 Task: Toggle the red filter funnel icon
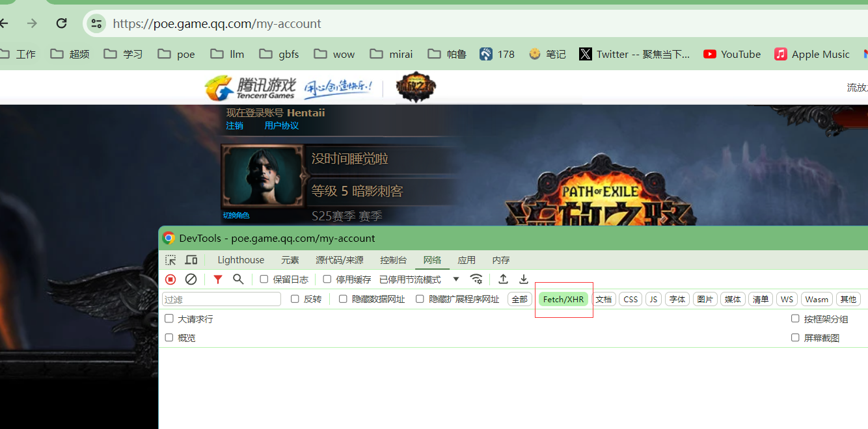tap(218, 279)
